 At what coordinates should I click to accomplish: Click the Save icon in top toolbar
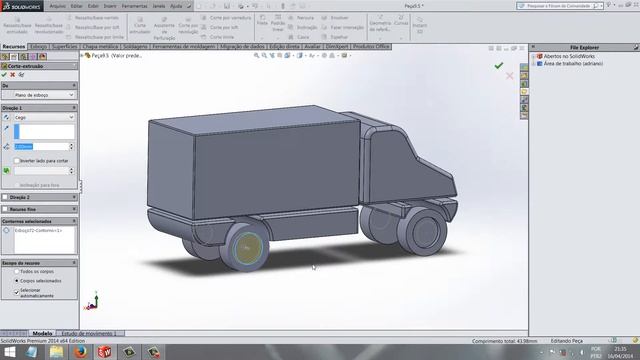227,6
